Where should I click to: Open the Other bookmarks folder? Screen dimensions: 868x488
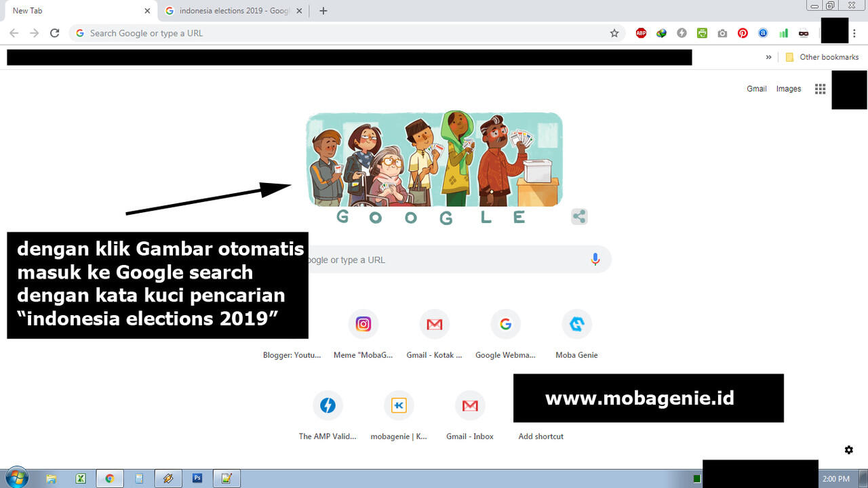point(822,57)
